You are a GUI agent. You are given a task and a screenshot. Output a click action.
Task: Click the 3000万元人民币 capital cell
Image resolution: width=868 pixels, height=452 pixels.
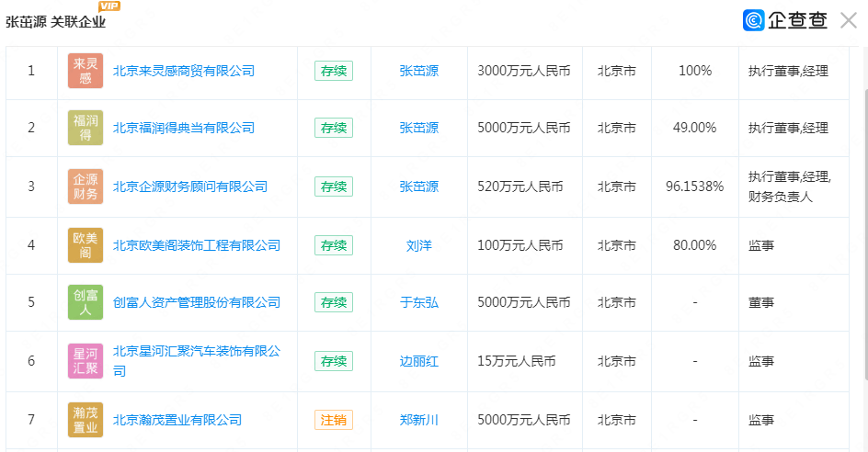click(524, 71)
